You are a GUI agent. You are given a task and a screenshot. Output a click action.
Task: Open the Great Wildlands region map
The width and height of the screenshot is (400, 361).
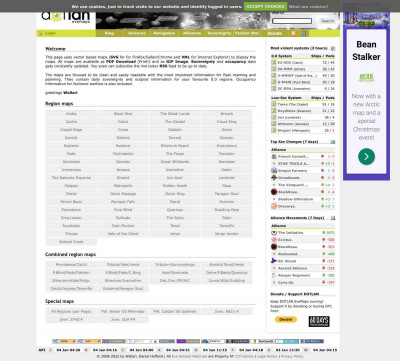pyautogui.click(x=175, y=162)
